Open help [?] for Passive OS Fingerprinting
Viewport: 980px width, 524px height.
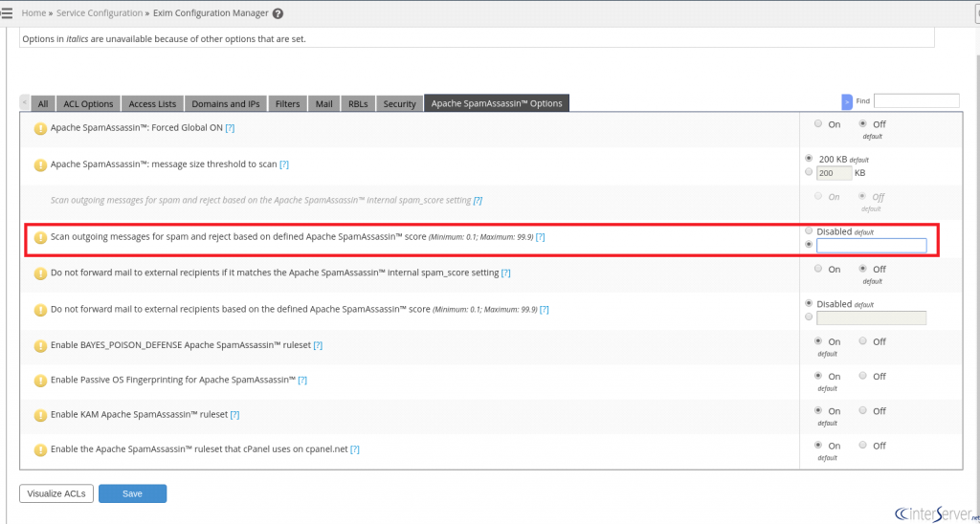(302, 380)
